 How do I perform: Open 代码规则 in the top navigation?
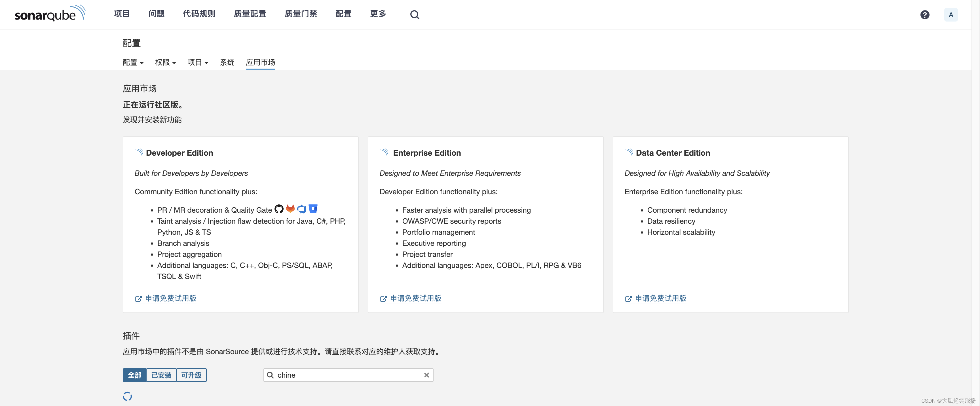point(199,14)
